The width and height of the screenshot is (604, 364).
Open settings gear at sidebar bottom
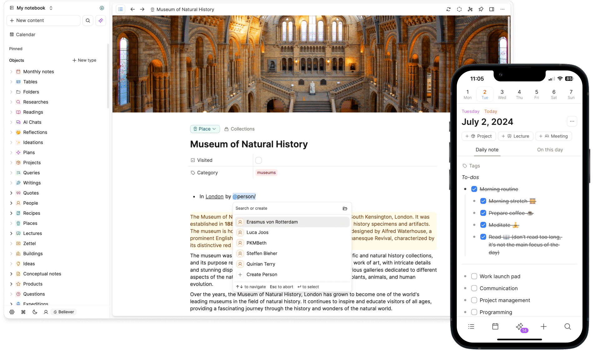click(12, 312)
